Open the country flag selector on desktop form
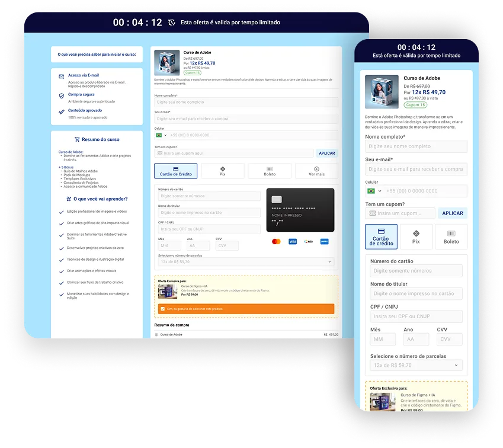This screenshot has height=448, width=503. pos(161,135)
